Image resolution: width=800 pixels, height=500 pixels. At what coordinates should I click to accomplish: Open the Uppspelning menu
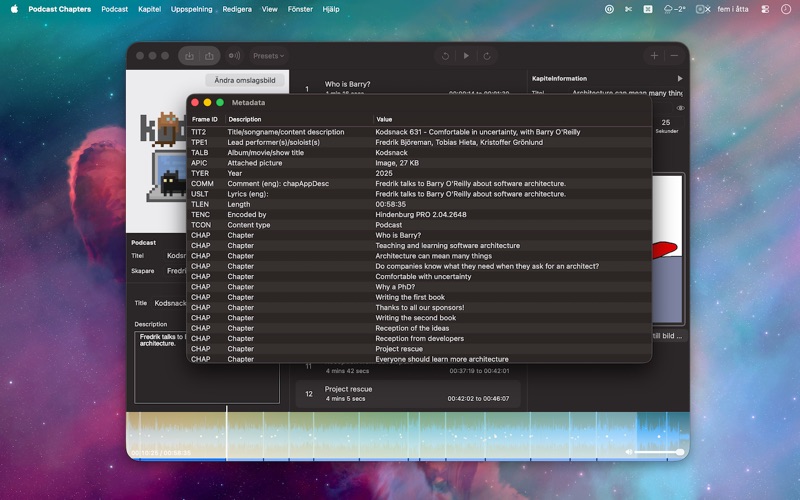point(191,9)
